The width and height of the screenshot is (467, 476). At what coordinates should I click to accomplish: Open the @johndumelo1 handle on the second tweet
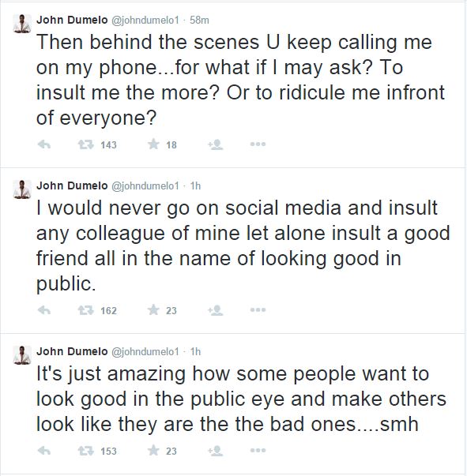[145, 186]
